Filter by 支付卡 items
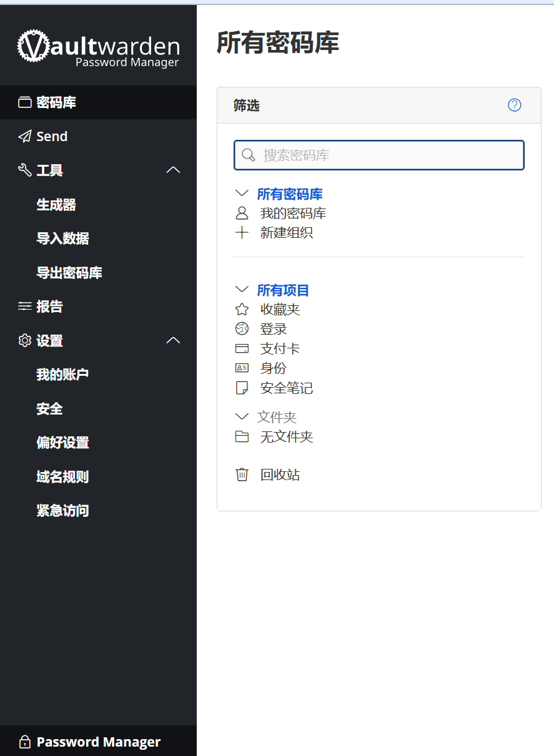Image resolution: width=554 pixels, height=756 pixels. pyautogui.click(x=280, y=348)
